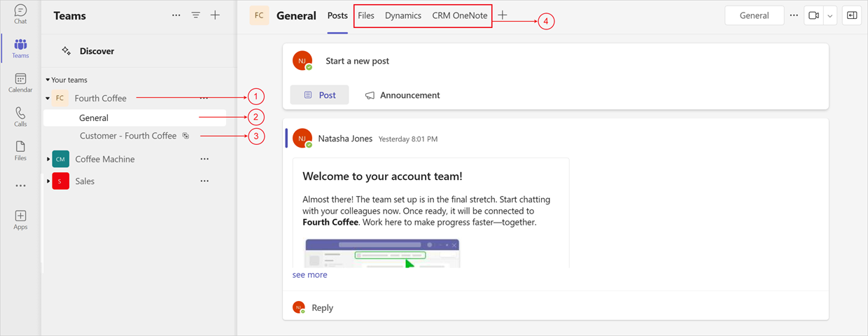Click the panel toggle icon at top right
Viewport: 868px width, 336px height.
(x=851, y=15)
